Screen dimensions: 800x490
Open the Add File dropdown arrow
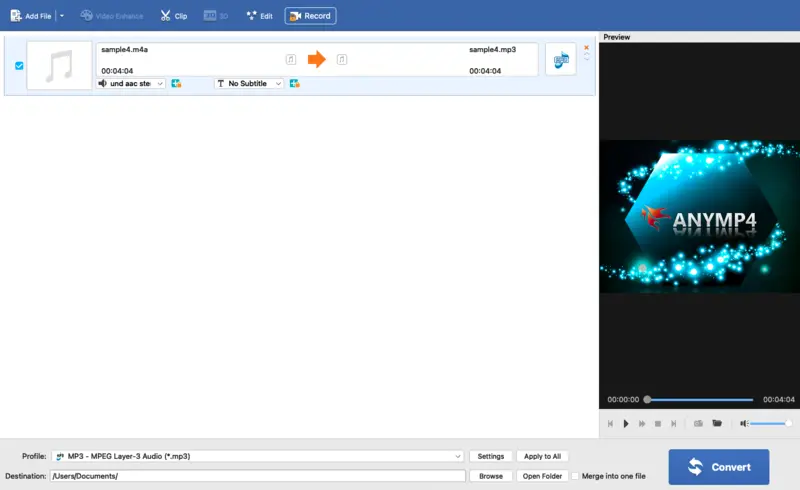[x=62, y=16]
